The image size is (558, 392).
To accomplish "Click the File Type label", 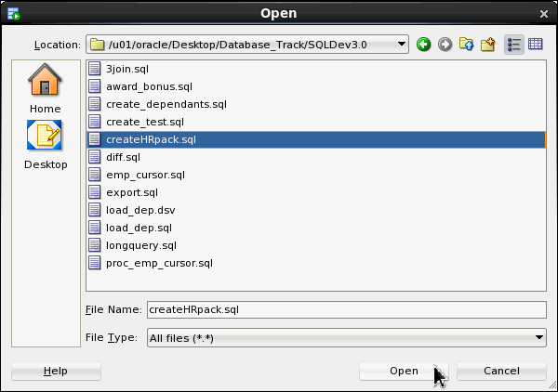I will tap(112, 337).
